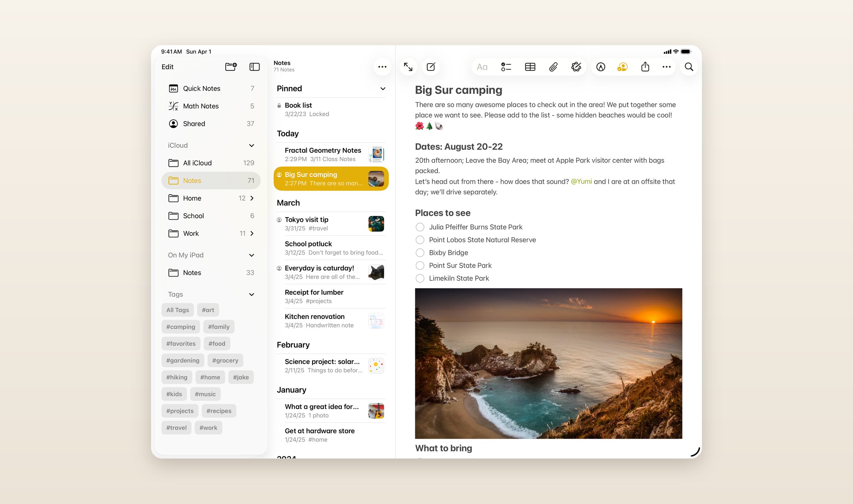This screenshot has width=853, height=504.
Task: Open the All iCloud folder
Action: click(211, 163)
